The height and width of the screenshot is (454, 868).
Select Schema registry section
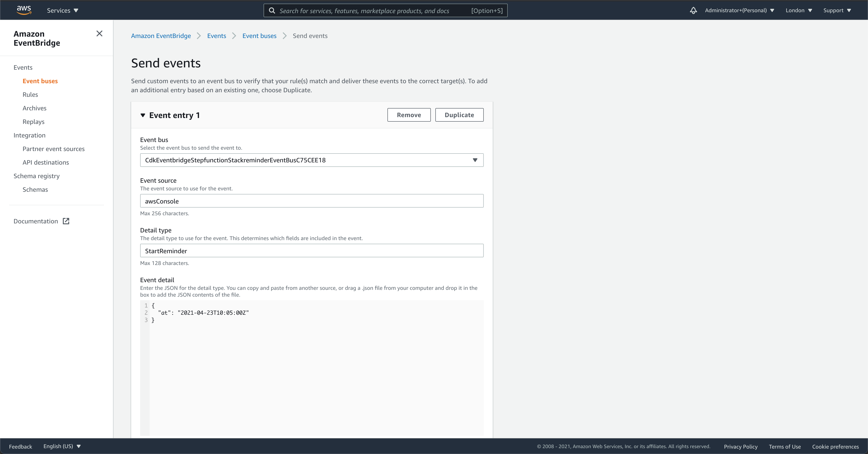[36, 176]
